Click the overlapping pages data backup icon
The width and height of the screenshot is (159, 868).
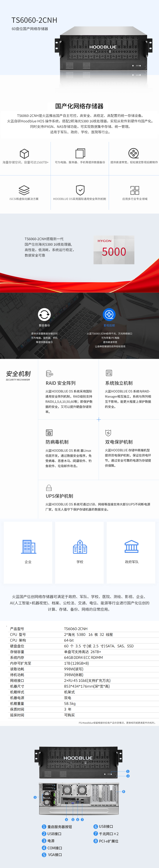(80, 153)
